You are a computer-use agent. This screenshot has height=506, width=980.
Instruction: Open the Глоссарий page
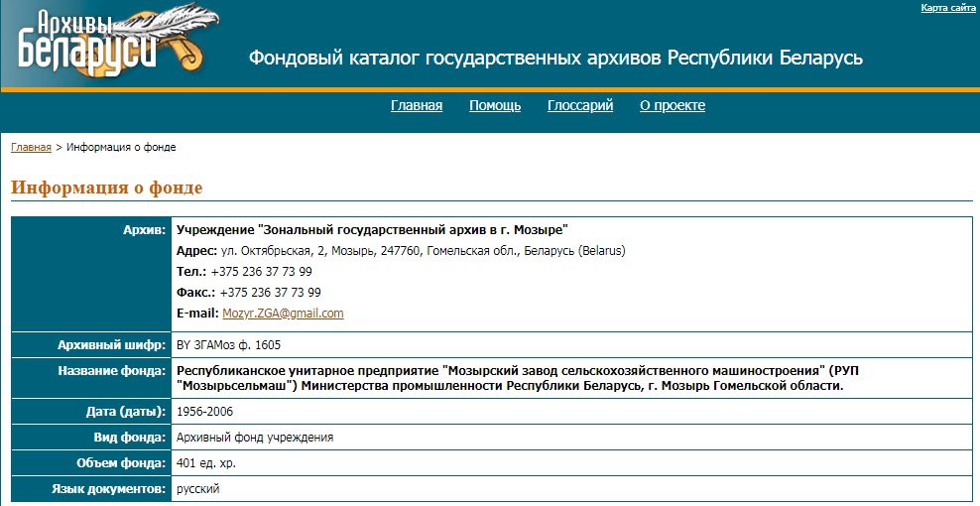click(580, 106)
